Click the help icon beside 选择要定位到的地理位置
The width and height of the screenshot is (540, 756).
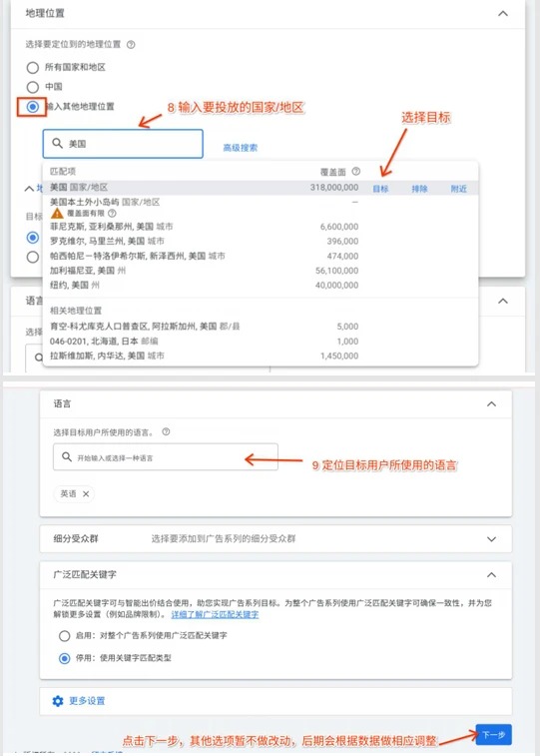click(x=131, y=44)
